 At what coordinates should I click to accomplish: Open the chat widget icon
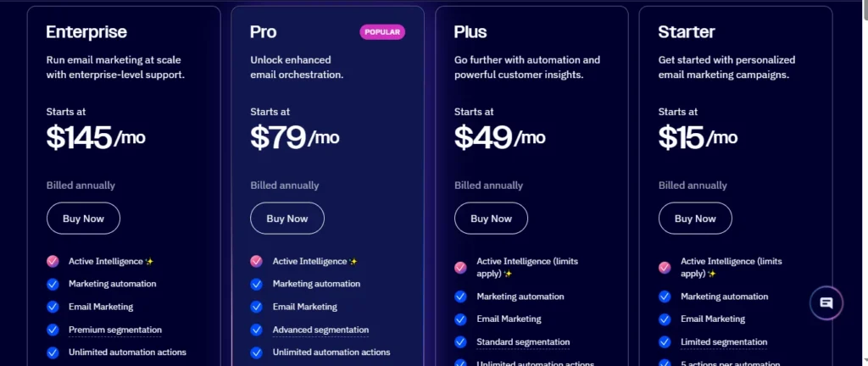[826, 303]
